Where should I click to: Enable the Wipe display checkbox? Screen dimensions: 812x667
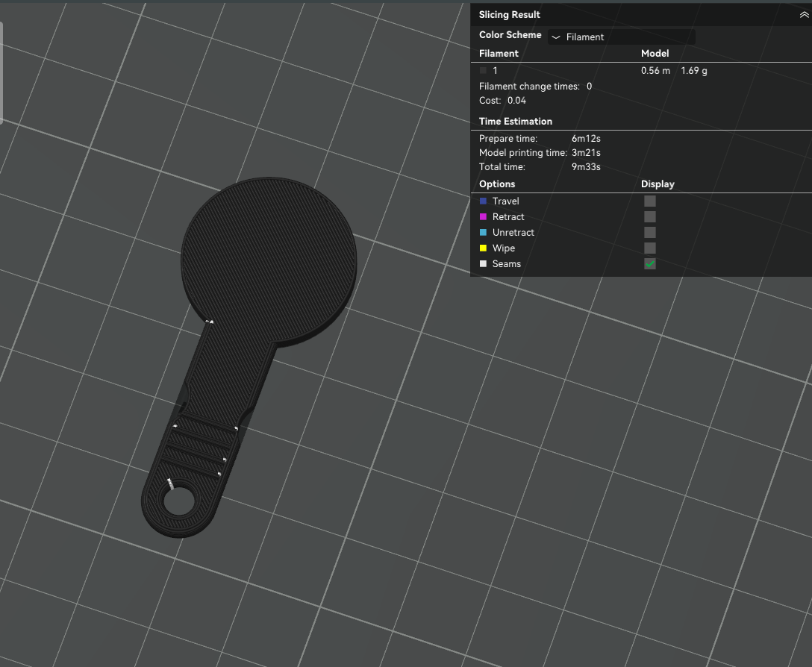(x=649, y=248)
